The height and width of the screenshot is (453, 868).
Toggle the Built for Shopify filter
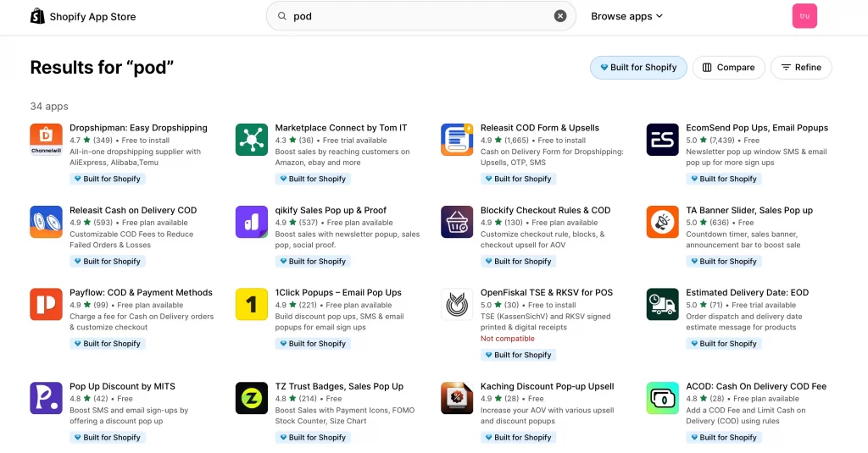(x=638, y=68)
